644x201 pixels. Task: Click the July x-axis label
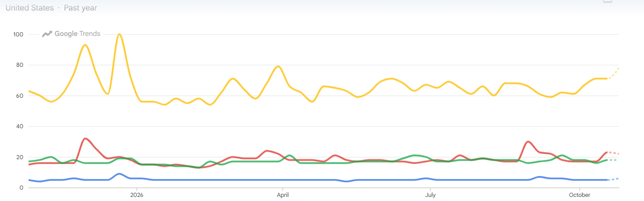click(430, 195)
